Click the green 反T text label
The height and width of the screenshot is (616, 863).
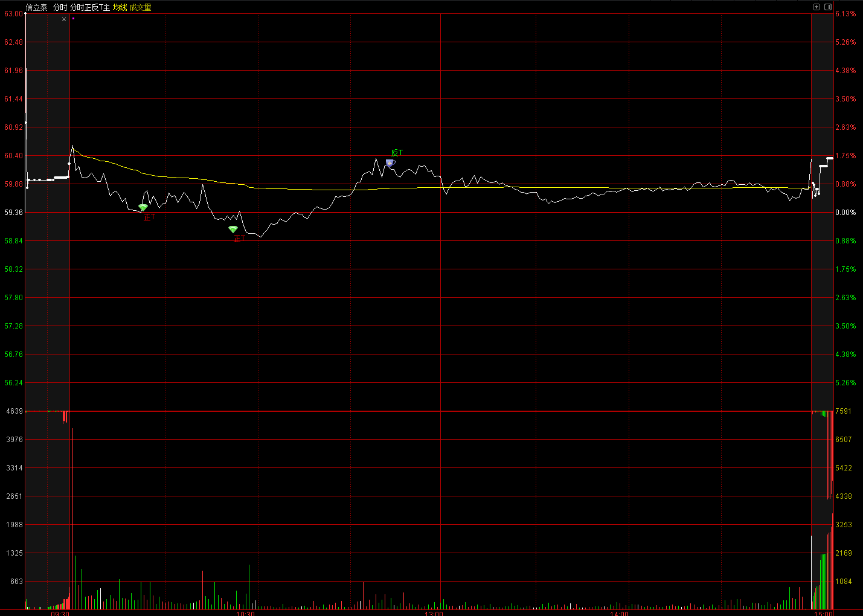coord(397,153)
